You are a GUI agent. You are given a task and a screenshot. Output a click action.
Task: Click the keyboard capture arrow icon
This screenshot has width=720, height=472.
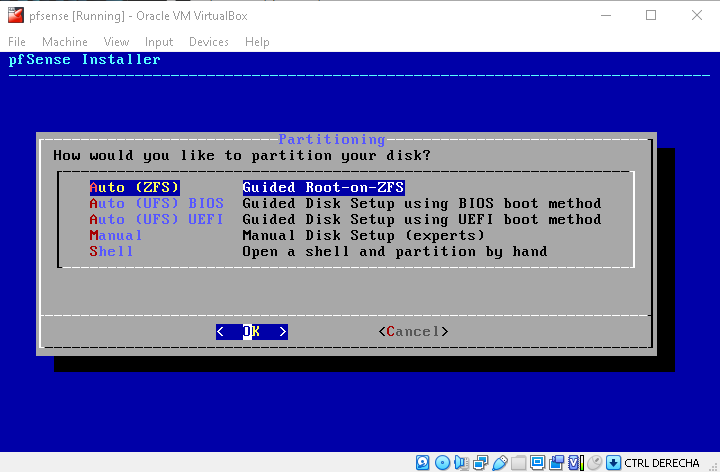(612, 462)
